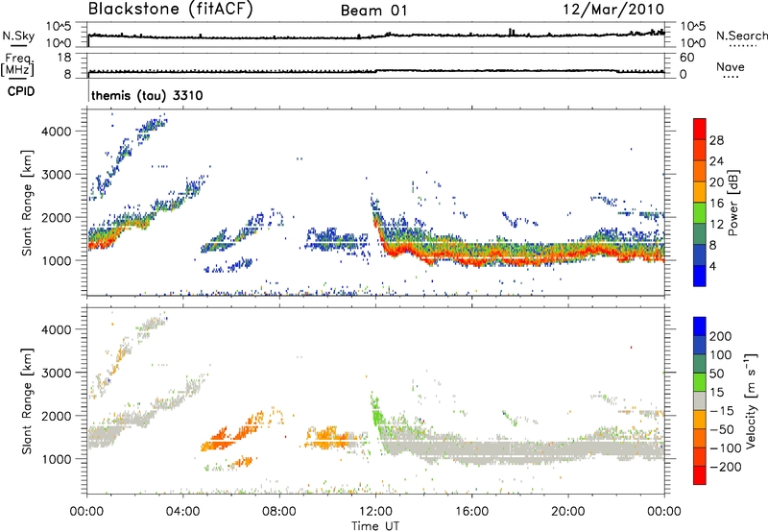Select the '16:00' time tick label
The width and height of the screenshot is (768, 532).
[471, 512]
